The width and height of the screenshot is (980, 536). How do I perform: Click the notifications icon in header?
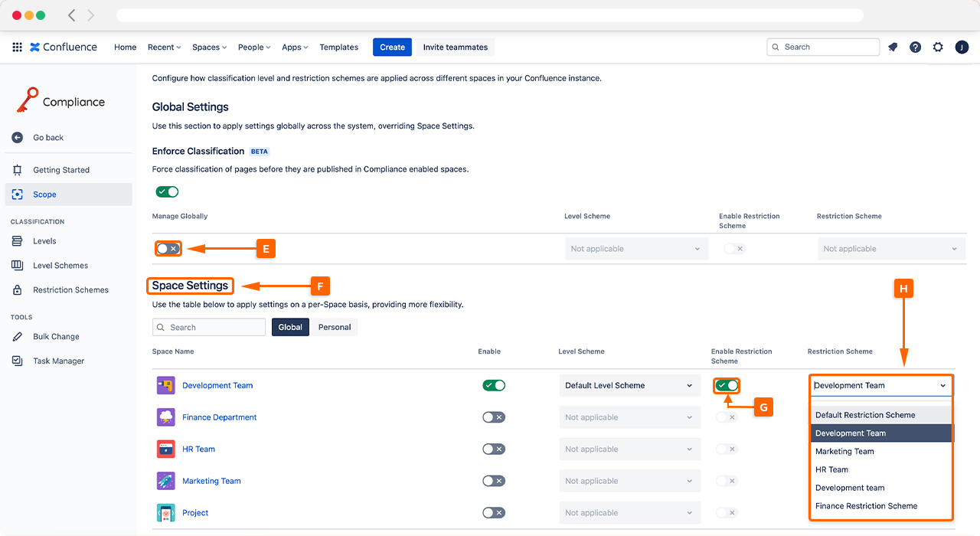pyautogui.click(x=893, y=47)
